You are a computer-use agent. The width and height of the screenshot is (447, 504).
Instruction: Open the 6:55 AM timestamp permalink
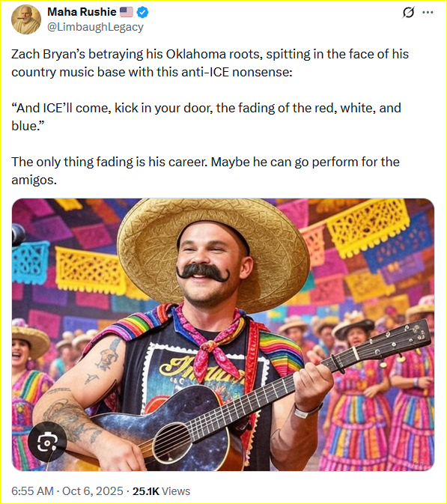pyautogui.click(x=32, y=491)
